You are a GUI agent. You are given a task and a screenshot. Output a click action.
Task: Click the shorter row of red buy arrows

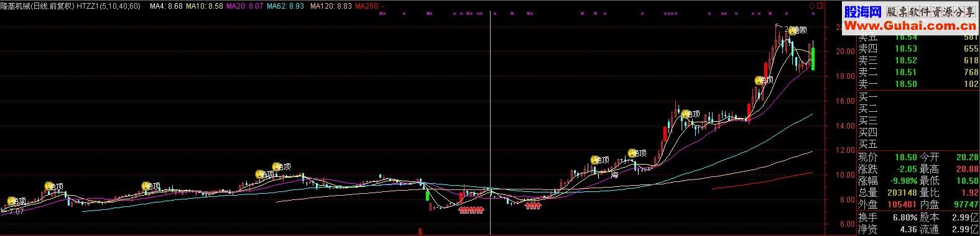tap(533, 206)
